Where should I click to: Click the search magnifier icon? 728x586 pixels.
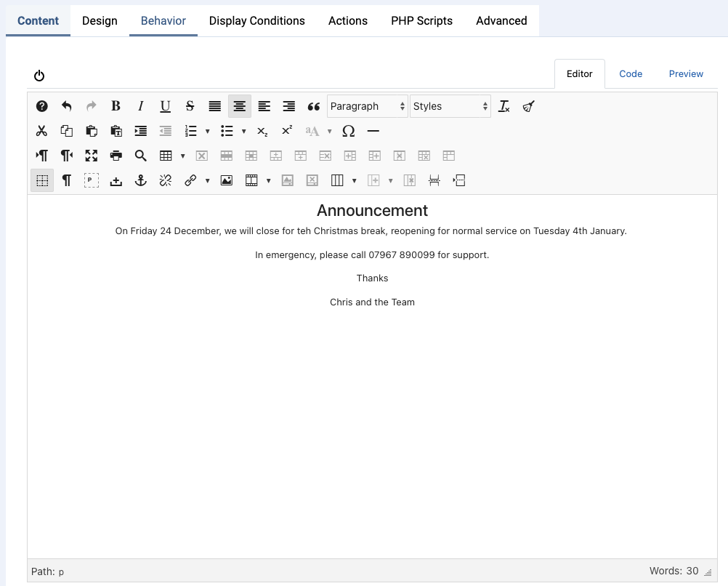coord(141,156)
